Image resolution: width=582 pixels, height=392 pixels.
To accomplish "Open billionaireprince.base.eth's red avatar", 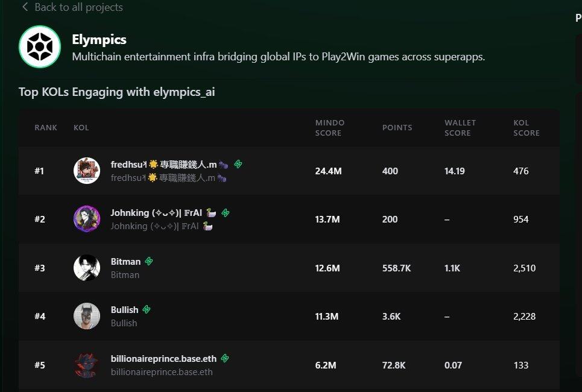I will [87, 365].
